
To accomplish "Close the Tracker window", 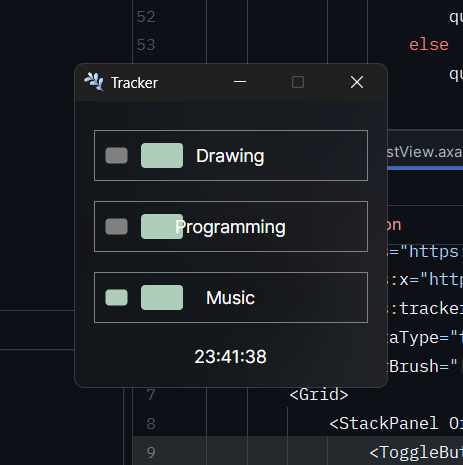I will [357, 82].
